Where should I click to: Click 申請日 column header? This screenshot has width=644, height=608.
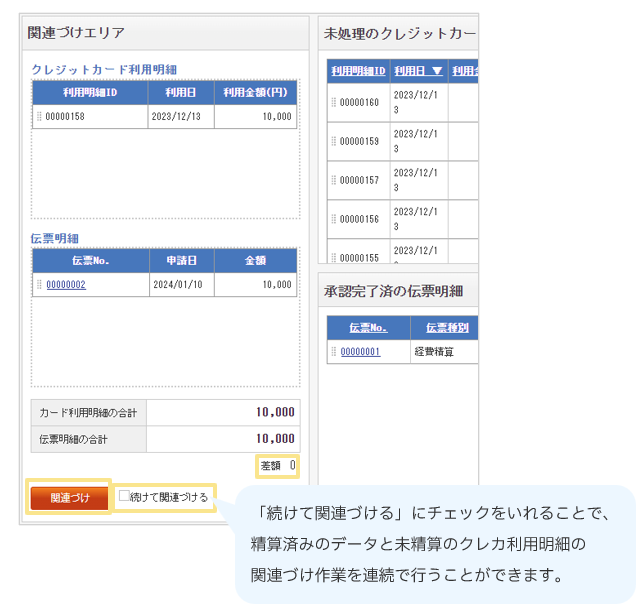[x=182, y=261]
